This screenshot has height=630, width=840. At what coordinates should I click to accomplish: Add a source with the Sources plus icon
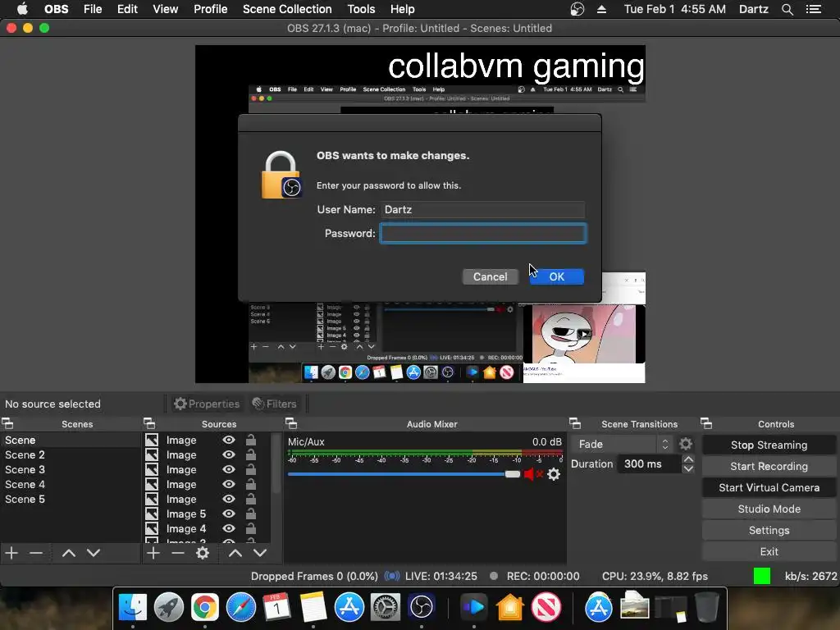tap(153, 552)
